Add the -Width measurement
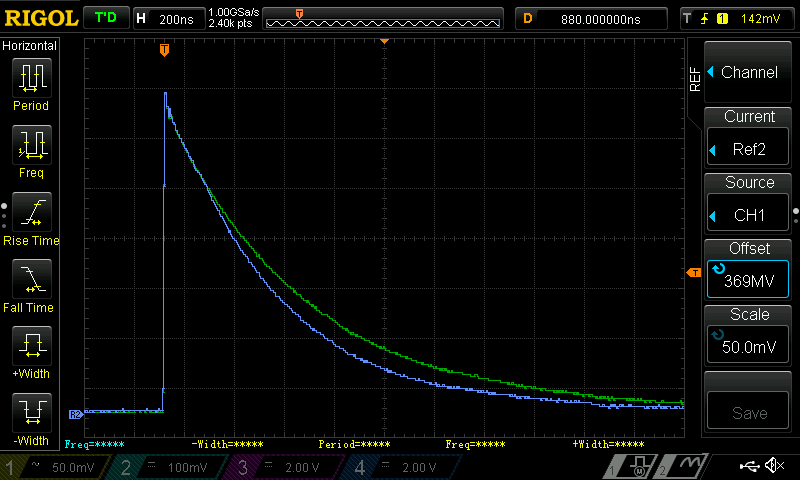Viewport: 800px width, 480px height. pos(30,418)
